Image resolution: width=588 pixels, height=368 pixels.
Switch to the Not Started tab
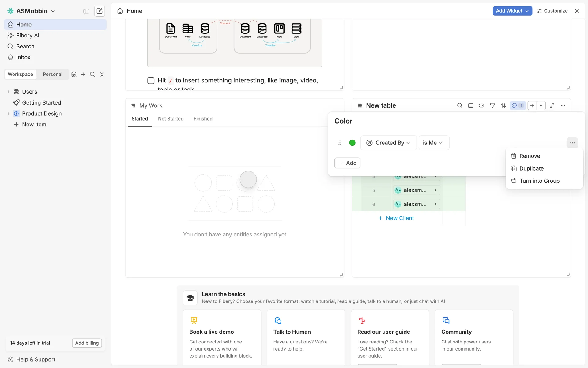[x=171, y=119]
